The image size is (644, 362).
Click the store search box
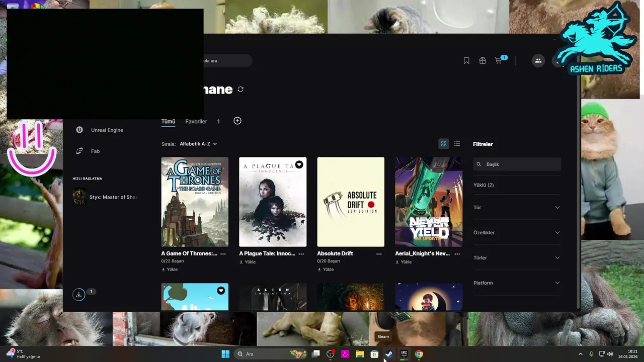click(x=226, y=61)
